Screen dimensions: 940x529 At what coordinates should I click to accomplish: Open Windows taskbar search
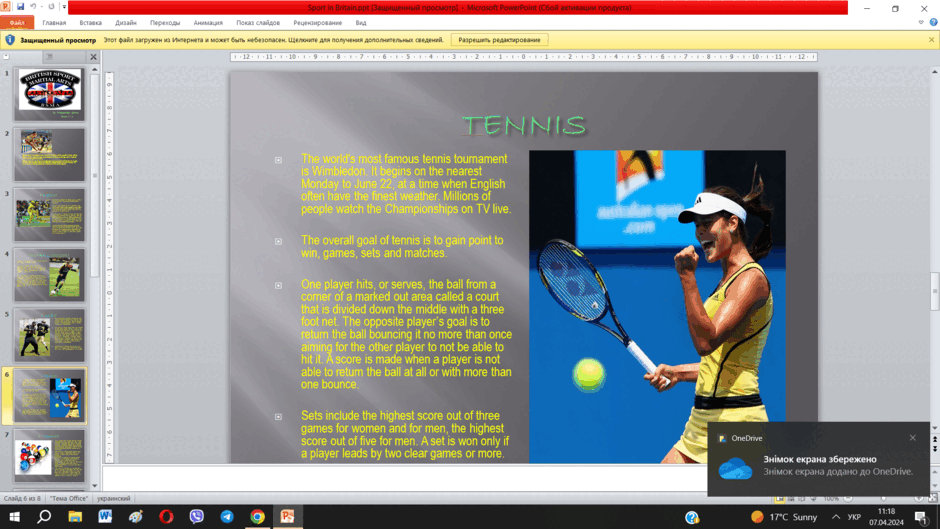point(44,516)
